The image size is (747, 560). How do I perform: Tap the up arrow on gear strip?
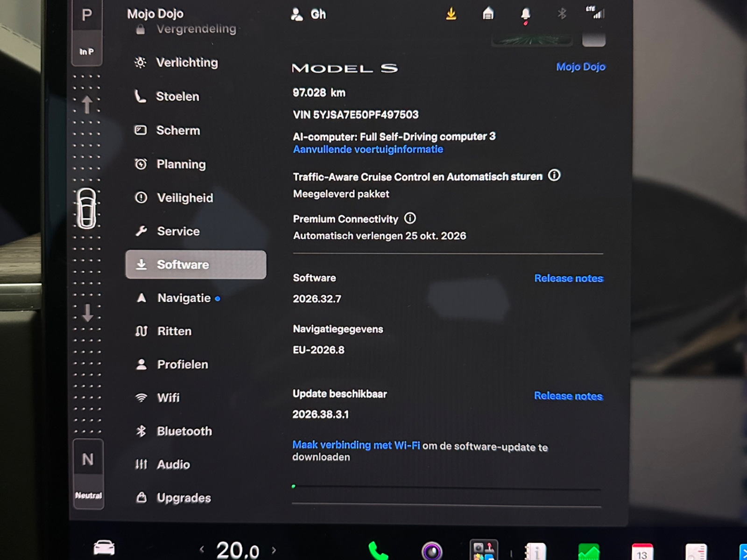coord(87,105)
